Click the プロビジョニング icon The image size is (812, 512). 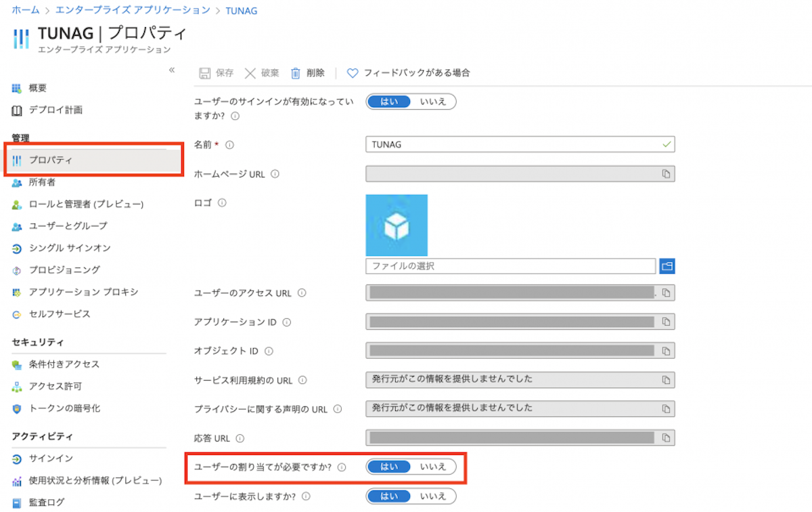click(x=17, y=270)
